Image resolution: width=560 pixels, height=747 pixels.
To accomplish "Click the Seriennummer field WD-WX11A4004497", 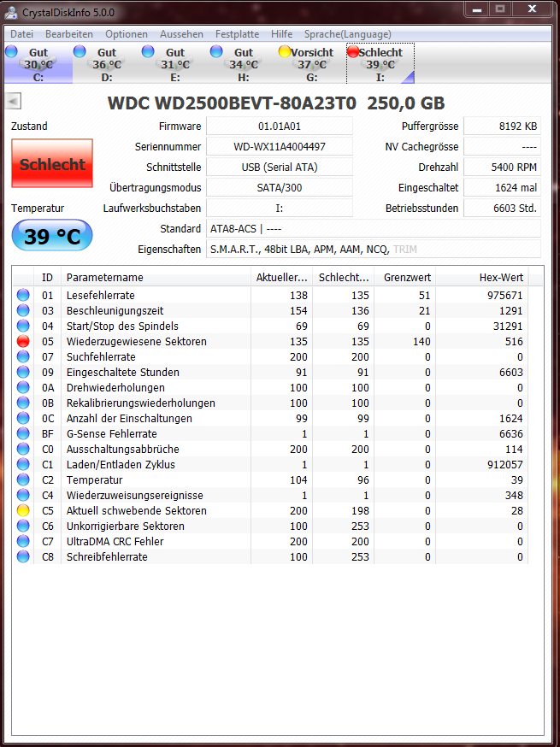I will tap(280, 147).
